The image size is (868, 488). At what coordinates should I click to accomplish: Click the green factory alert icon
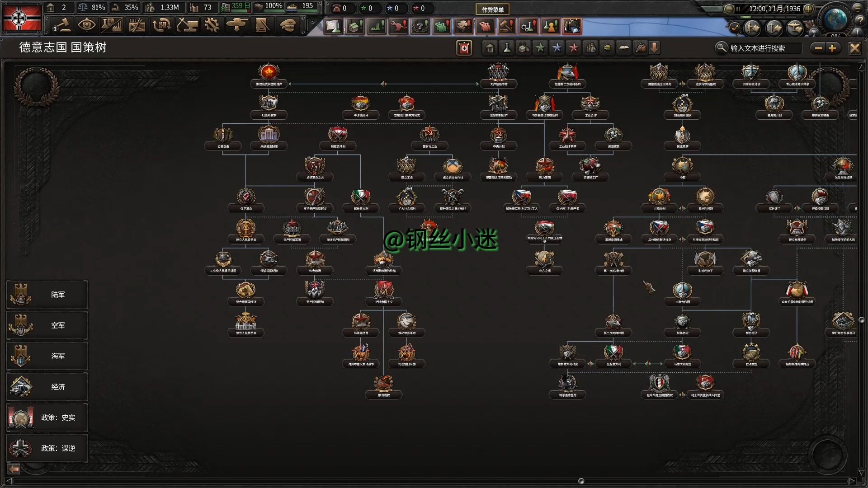pyautogui.click(x=377, y=26)
